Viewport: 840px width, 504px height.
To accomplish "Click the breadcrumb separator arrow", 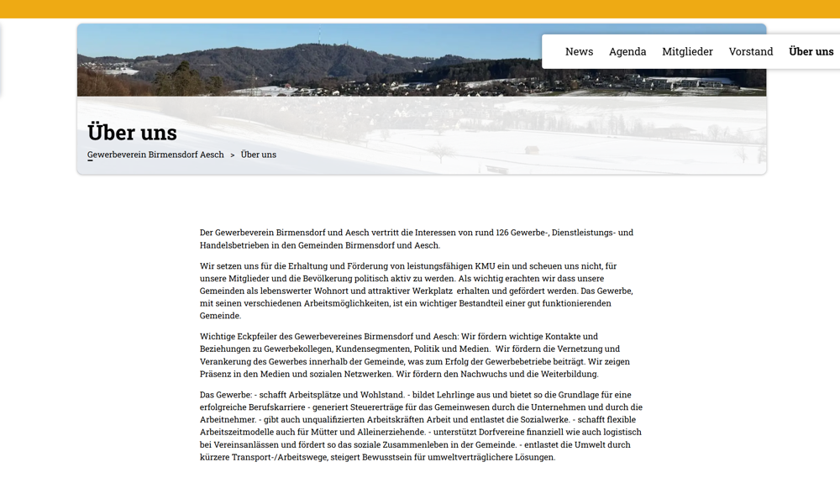I will (233, 155).
